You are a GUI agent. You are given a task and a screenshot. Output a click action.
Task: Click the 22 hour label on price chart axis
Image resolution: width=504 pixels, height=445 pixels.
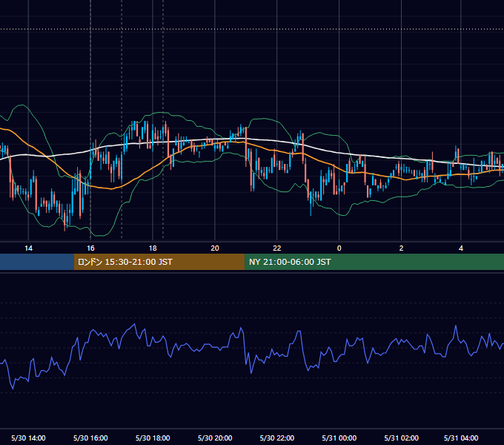276,248
